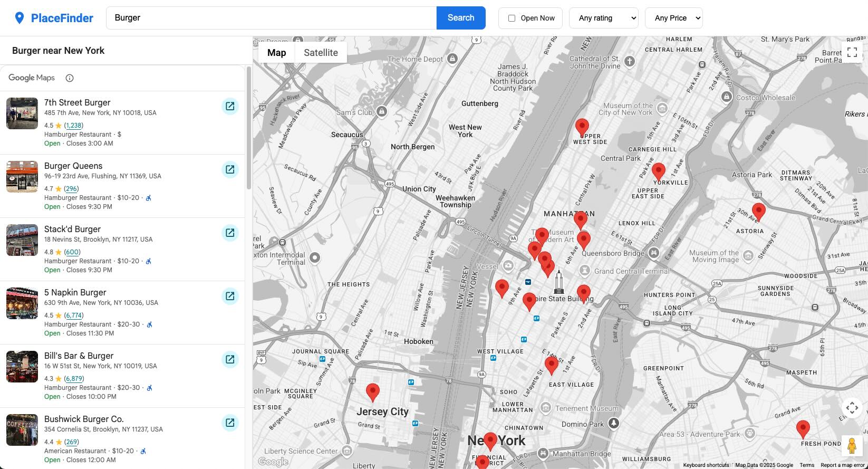Click the Google Maps info icon
868x469 pixels.
tap(70, 78)
